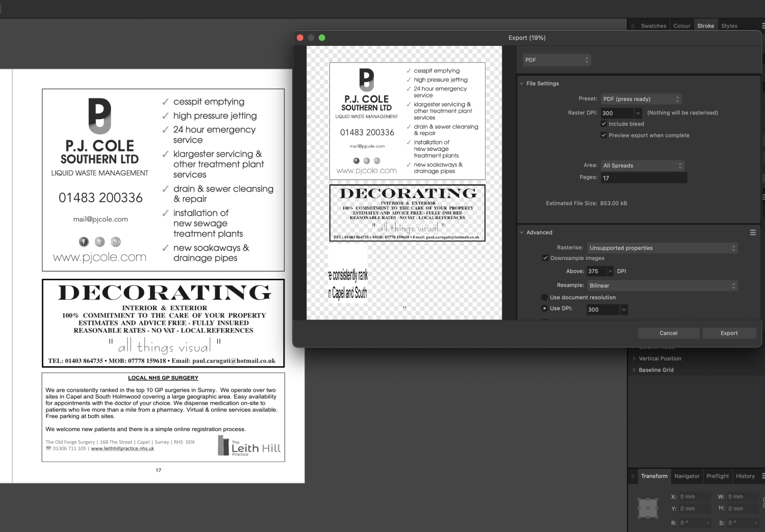765x532 pixels.
Task: Open the Transform panel hamburger menu
Action: [762, 476]
